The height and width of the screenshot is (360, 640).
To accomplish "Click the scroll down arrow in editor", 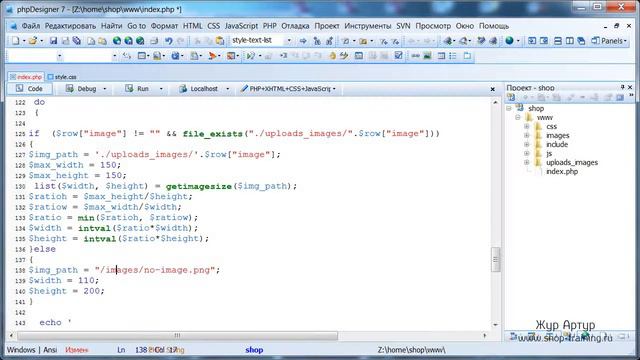I will (x=496, y=325).
